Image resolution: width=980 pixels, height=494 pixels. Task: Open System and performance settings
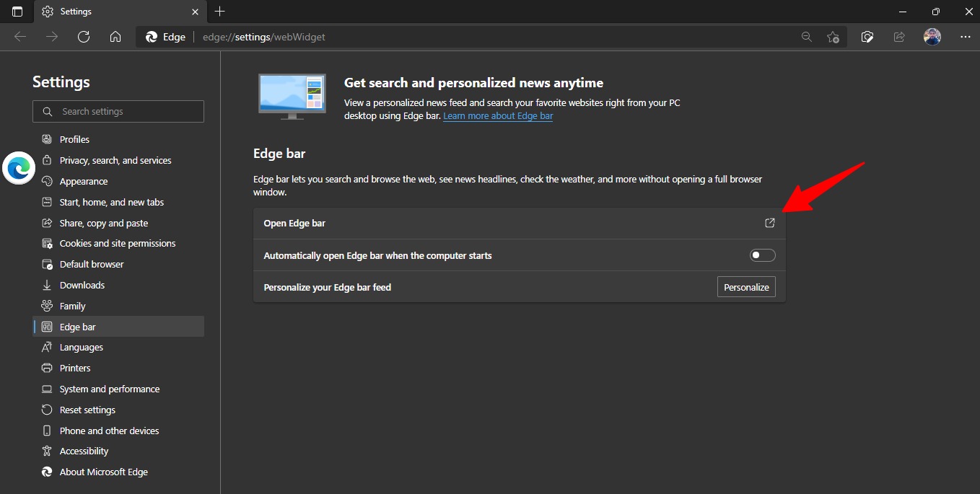tap(118, 389)
